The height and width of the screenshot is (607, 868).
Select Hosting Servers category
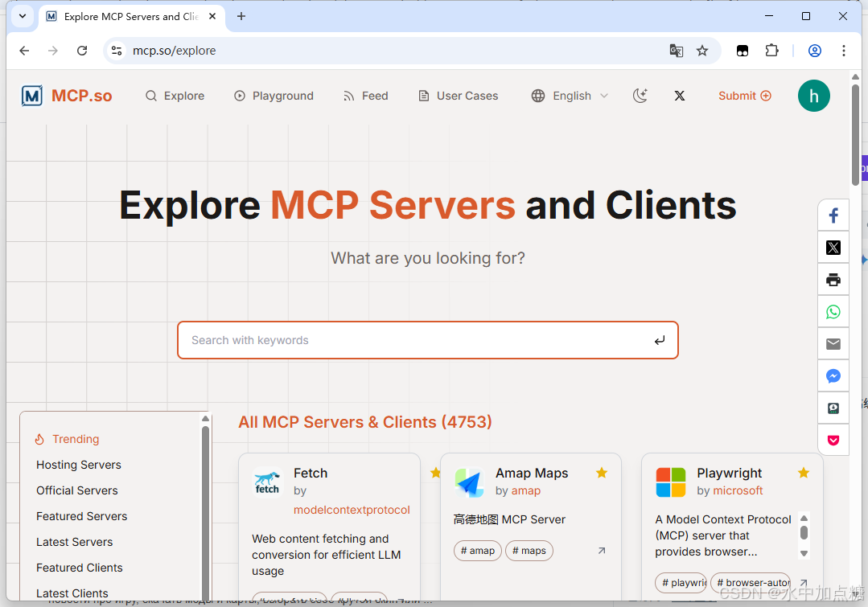(x=79, y=465)
